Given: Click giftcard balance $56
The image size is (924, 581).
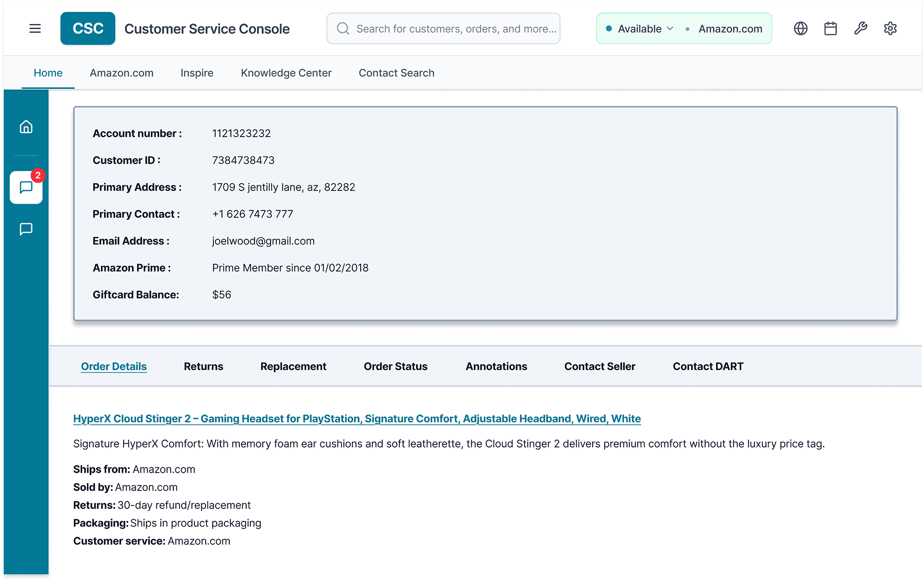Looking at the screenshot, I should pyautogui.click(x=221, y=295).
